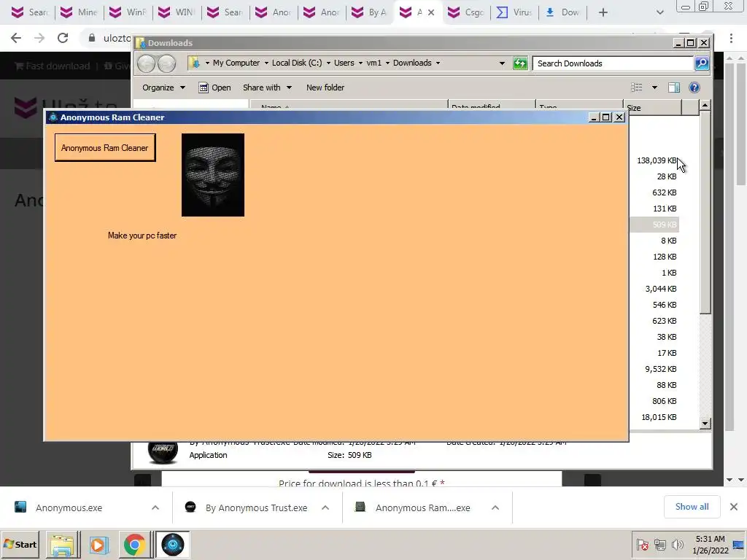The image size is (747, 560).
Task: Click the Action Center flag tray icon
Action: (x=642, y=545)
